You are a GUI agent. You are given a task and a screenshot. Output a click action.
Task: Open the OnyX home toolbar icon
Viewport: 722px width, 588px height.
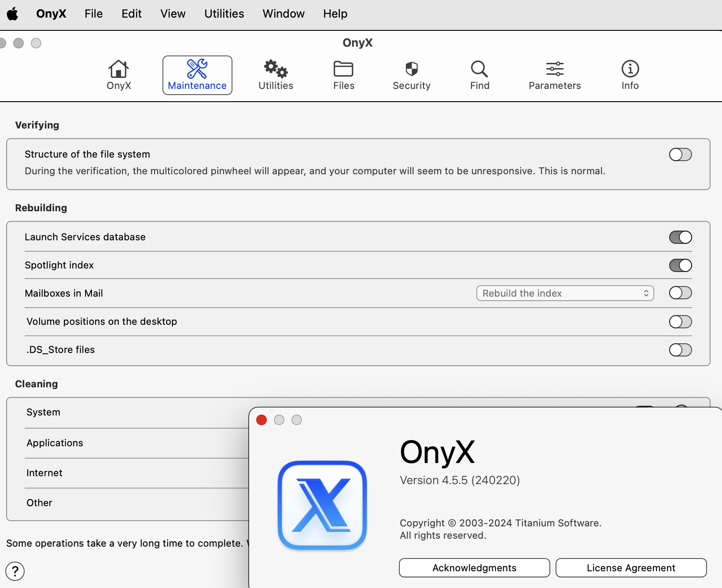pyautogui.click(x=119, y=75)
